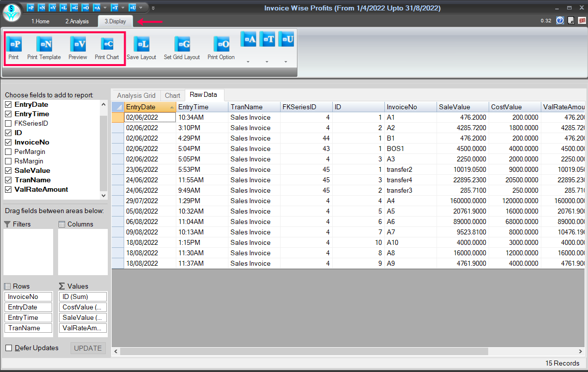Uncheck the ID field checkbox
588x372 pixels.
(x=8, y=133)
